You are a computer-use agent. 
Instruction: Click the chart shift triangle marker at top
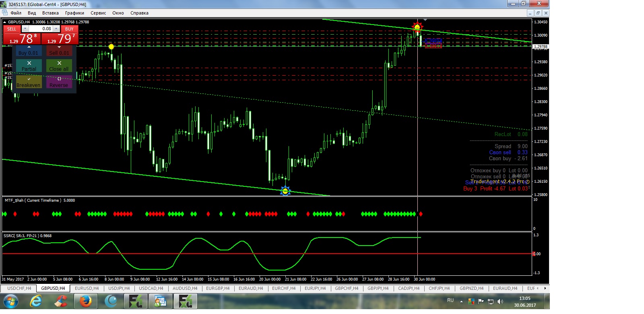pos(425,20)
